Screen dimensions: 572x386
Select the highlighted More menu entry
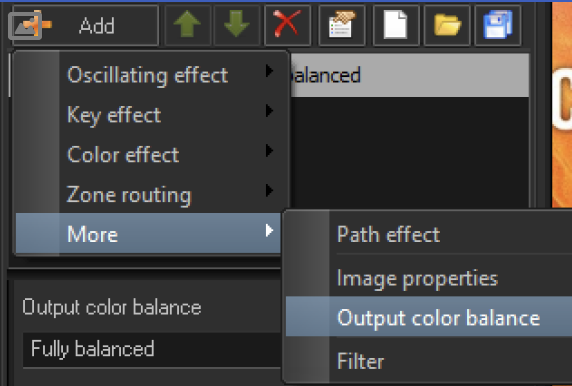point(148,233)
